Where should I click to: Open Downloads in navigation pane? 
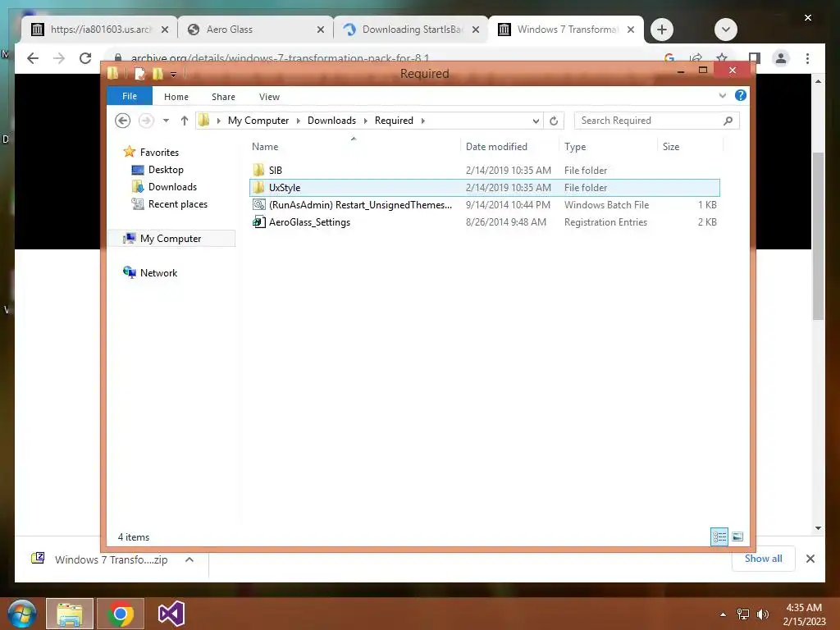(172, 186)
